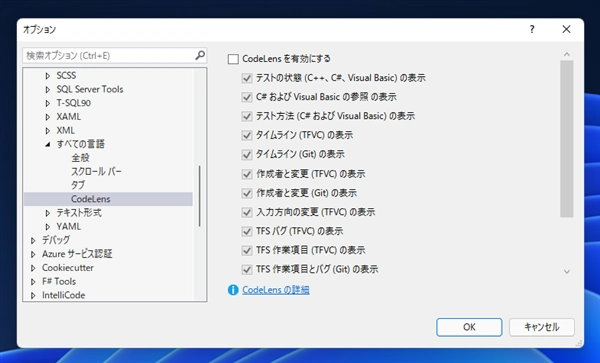Toggle 作成者と変更 (TFVC) の表示 checkbox
Viewport: 600px width, 363px height.
pyautogui.click(x=247, y=174)
